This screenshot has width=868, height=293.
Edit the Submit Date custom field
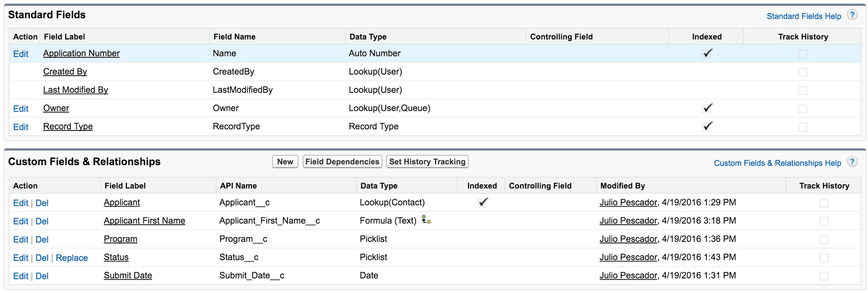point(21,276)
